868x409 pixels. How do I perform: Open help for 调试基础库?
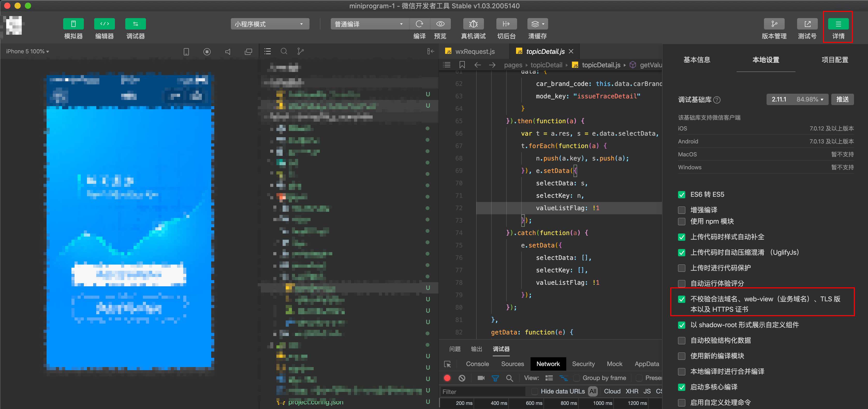click(x=717, y=100)
